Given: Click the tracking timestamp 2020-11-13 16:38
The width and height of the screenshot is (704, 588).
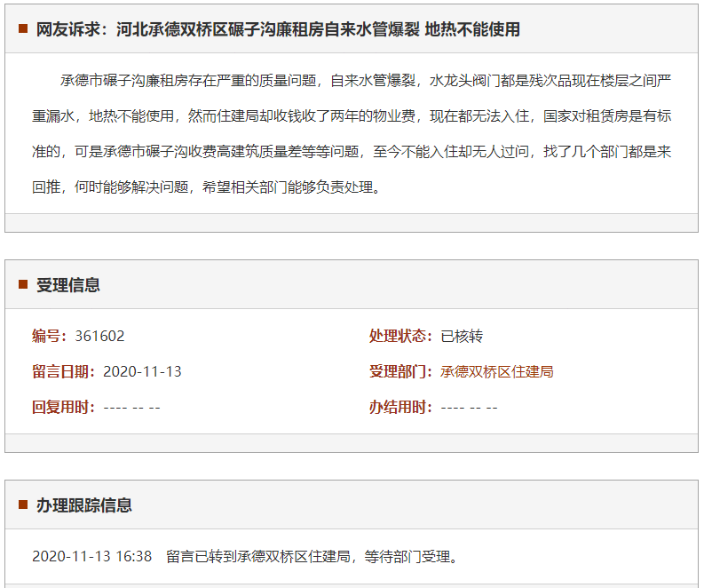Looking at the screenshot, I should 91,557.
